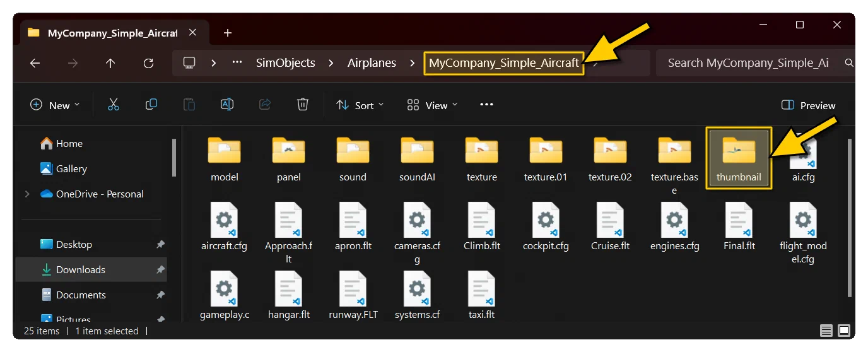
Task: Open Home in the navigation pane
Action: (x=62, y=143)
